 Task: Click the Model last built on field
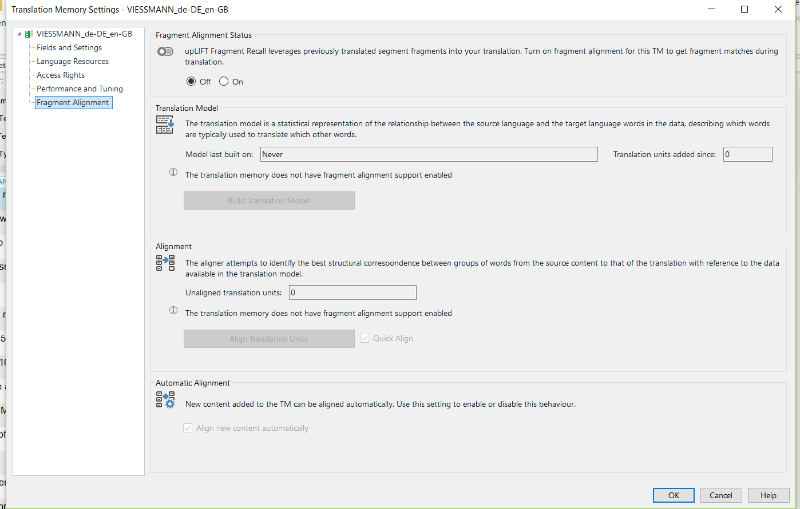(x=429, y=155)
